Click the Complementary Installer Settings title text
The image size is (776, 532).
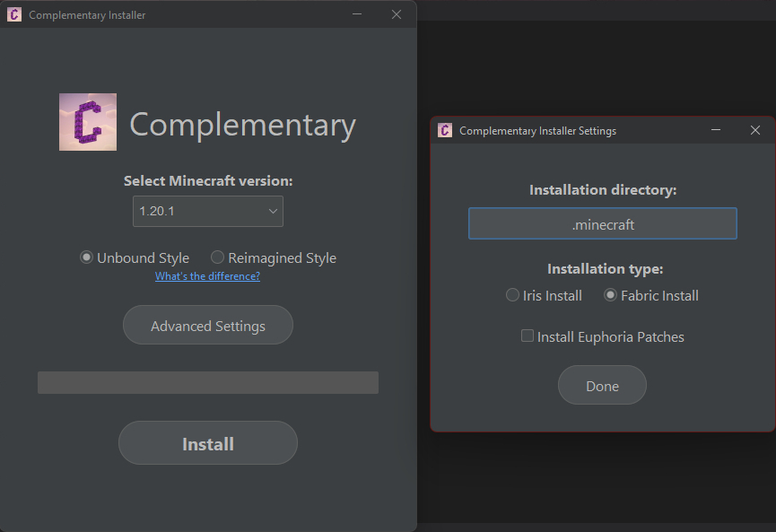tap(537, 131)
